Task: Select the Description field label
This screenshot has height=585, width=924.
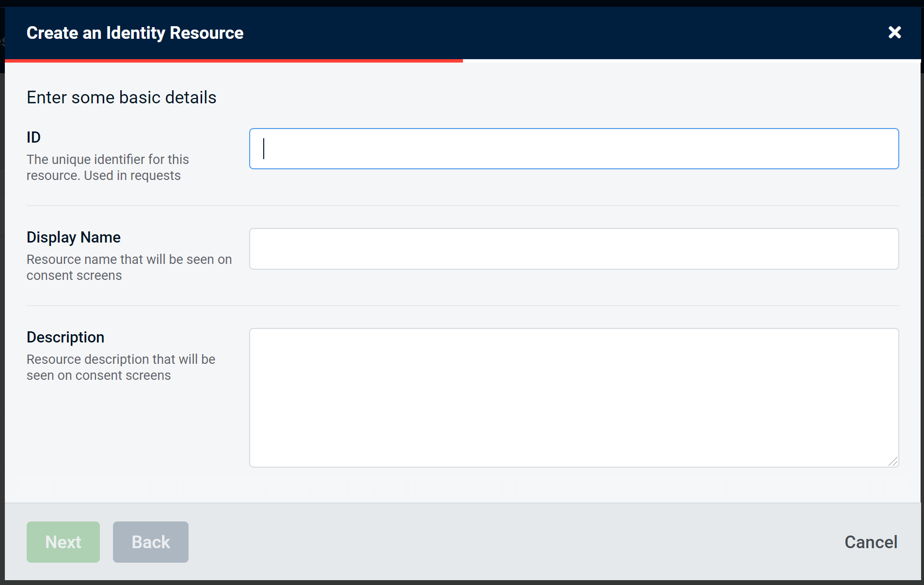Action: click(x=65, y=337)
